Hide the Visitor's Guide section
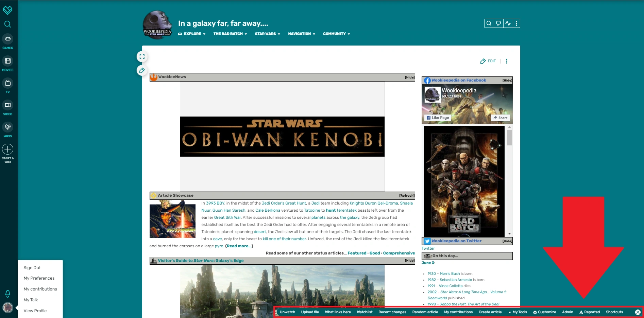The image size is (644, 318). point(409,261)
